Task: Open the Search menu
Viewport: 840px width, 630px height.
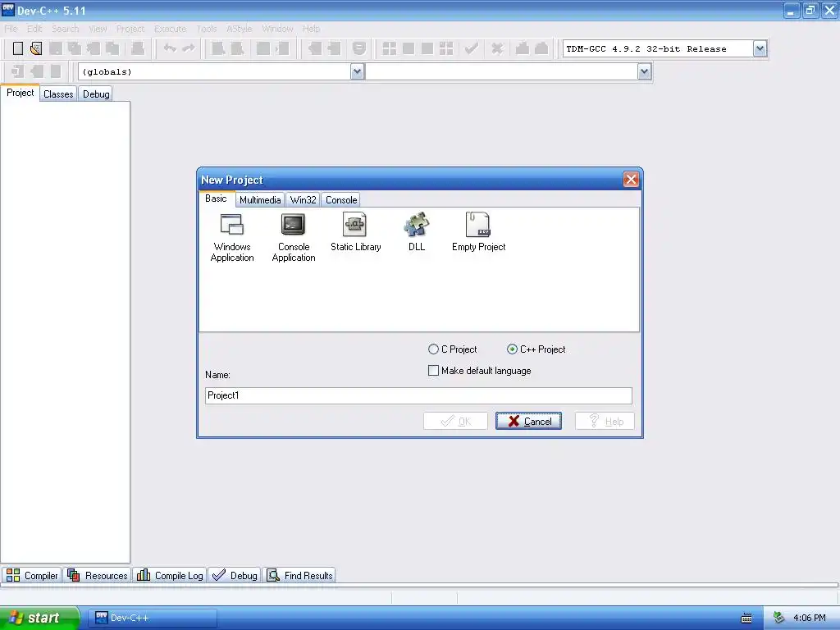Action: [x=66, y=29]
